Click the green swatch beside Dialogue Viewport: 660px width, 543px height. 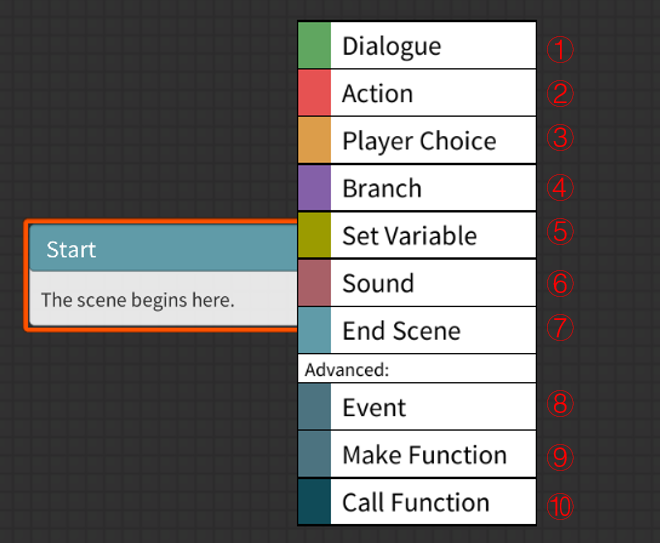(x=314, y=46)
